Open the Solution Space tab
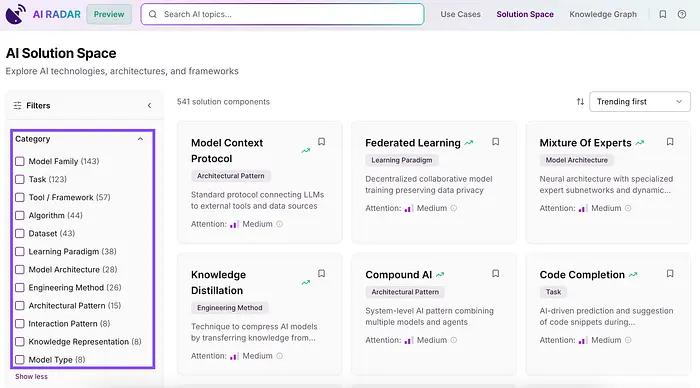Viewport: 700px width, 388px height. tap(525, 14)
